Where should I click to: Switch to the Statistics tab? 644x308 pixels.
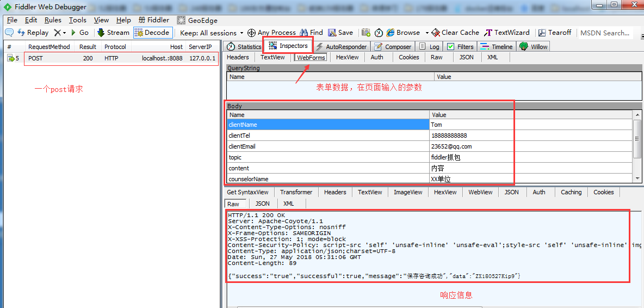tap(244, 47)
